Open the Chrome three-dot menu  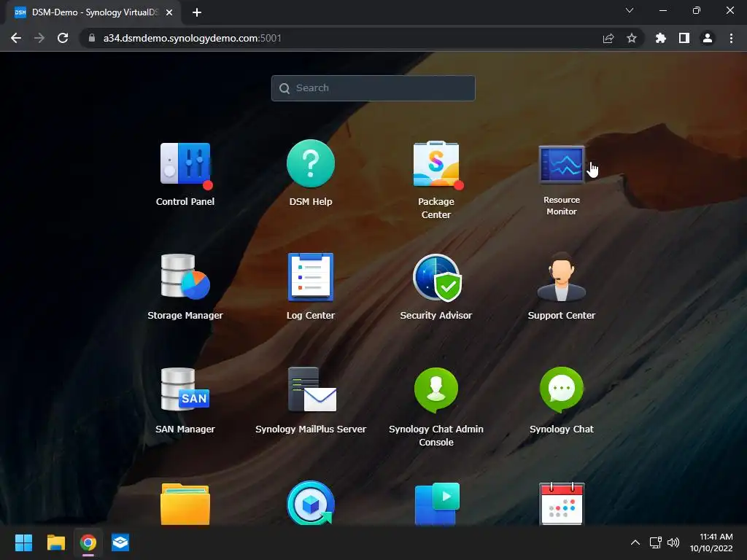[x=731, y=38]
